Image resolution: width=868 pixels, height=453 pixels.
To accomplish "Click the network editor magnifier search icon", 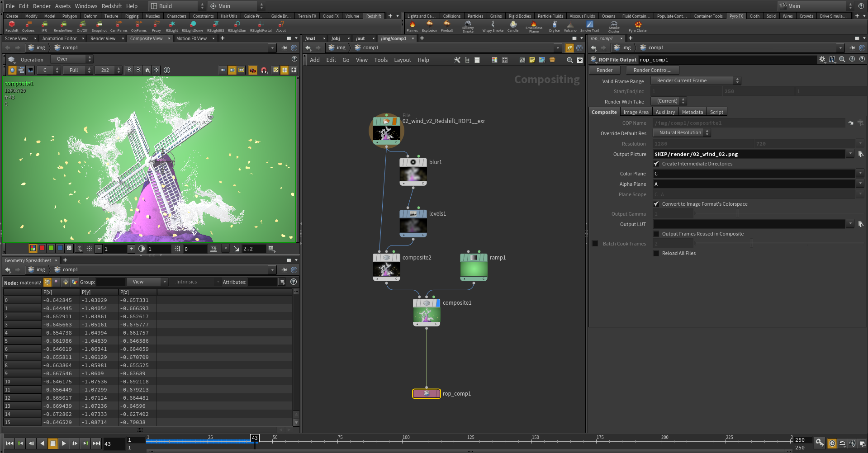I will (x=569, y=60).
